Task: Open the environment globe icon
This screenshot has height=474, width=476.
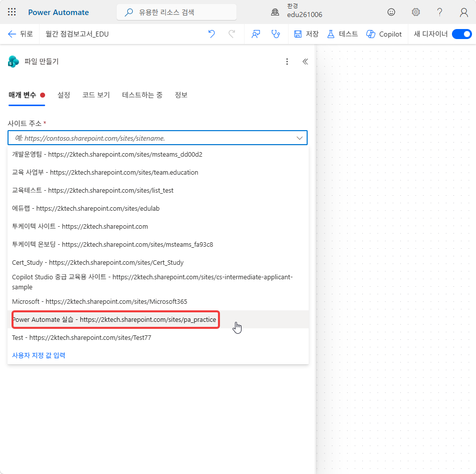Action: coord(275,12)
